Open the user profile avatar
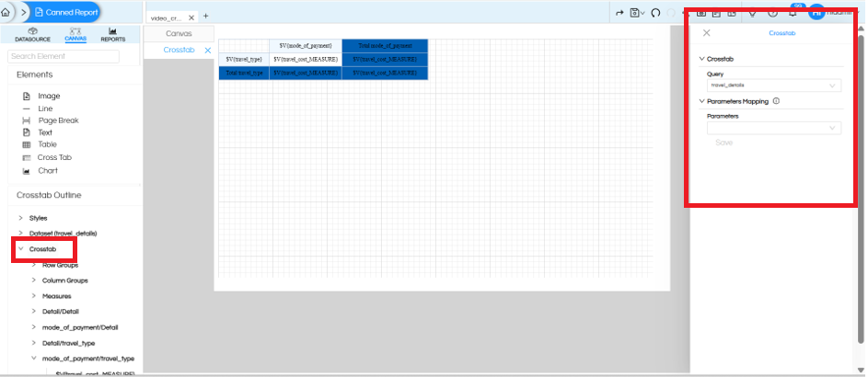 [816, 13]
